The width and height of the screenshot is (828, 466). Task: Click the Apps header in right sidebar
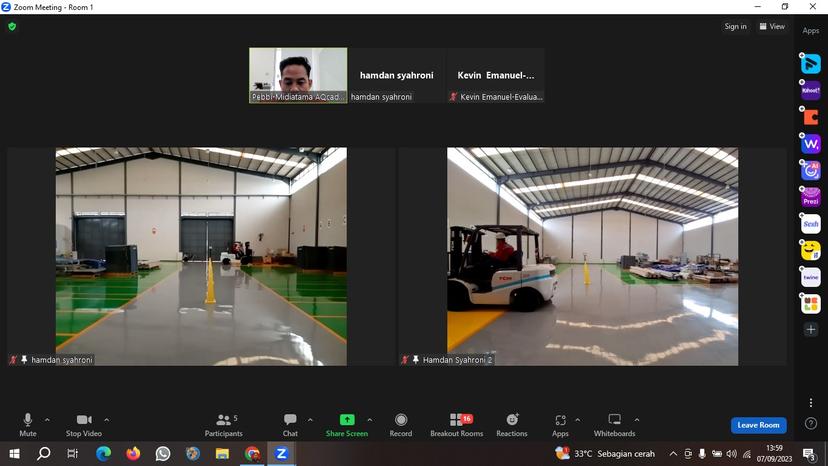pos(811,31)
